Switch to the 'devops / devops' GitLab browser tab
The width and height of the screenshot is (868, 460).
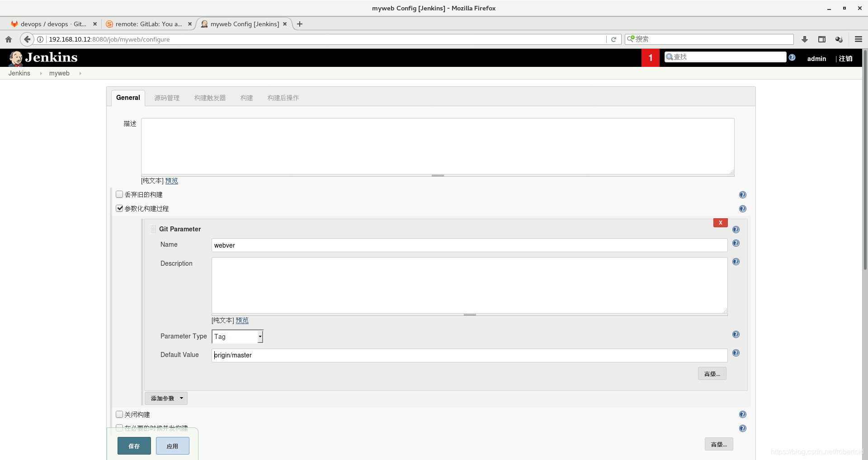click(x=53, y=24)
